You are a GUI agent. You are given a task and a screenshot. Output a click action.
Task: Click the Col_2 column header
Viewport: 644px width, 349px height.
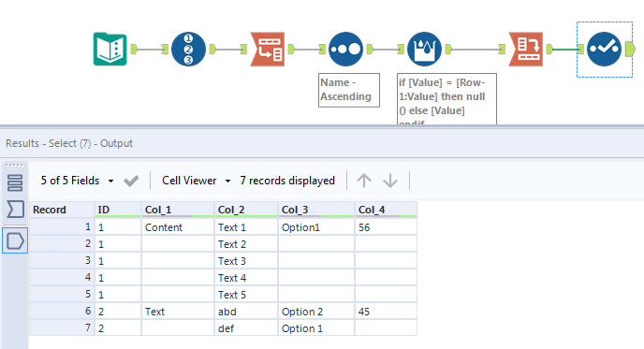[x=246, y=210]
